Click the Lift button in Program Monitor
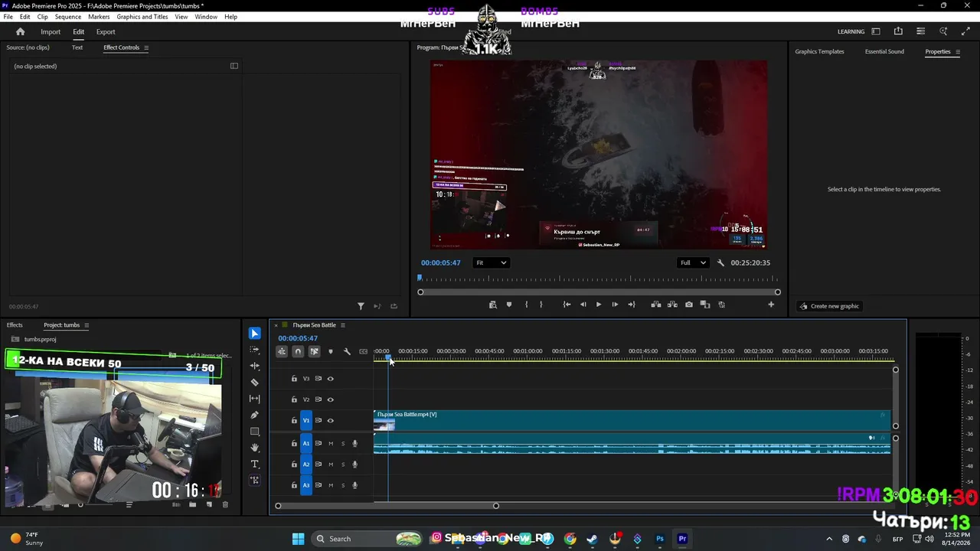Screen dimensions: 980x551 (x=656, y=305)
